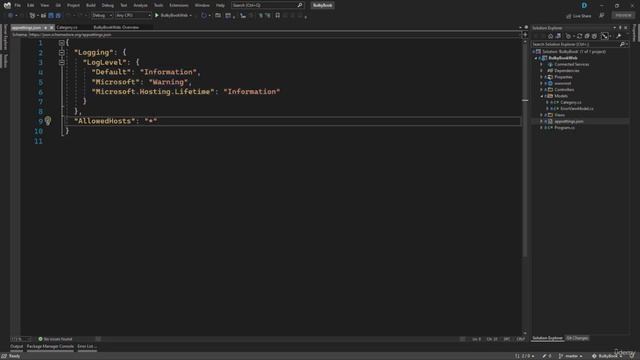
Task: Collapse the BulkyBookWeb project node
Action: [536, 58]
